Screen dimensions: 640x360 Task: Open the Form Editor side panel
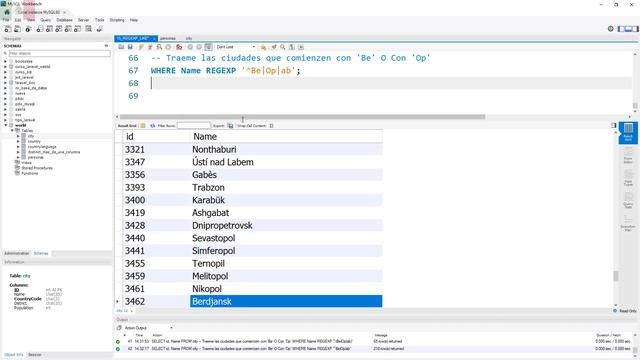[x=628, y=156]
